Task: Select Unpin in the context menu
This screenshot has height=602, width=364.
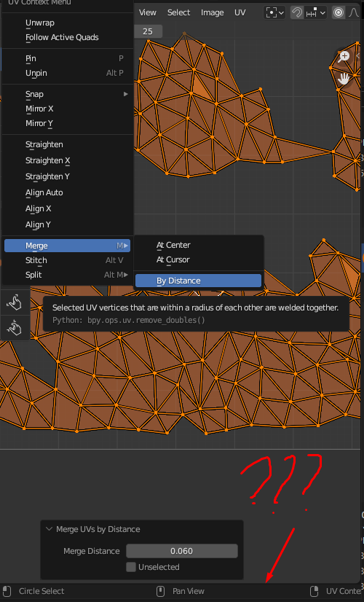Action: coord(67,73)
